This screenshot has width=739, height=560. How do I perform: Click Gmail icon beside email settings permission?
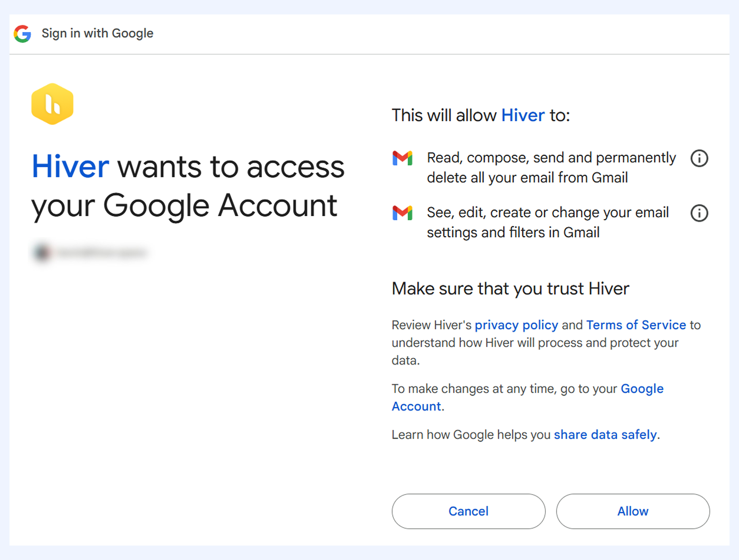[403, 213]
